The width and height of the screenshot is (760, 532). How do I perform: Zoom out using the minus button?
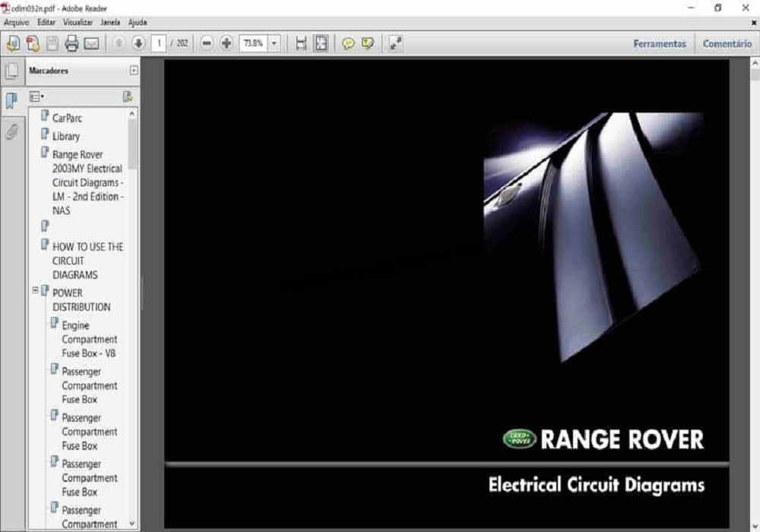207,43
